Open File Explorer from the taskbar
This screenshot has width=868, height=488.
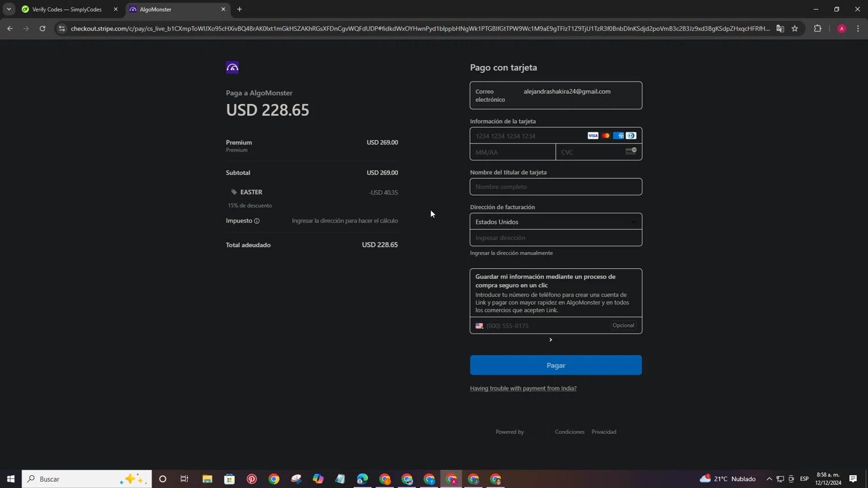207,479
